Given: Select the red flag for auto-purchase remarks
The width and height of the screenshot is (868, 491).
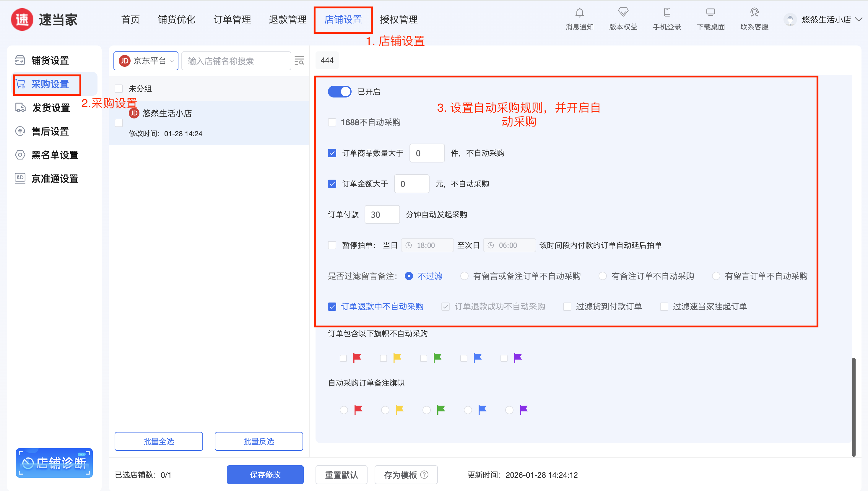Looking at the screenshot, I should click(344, 410).
